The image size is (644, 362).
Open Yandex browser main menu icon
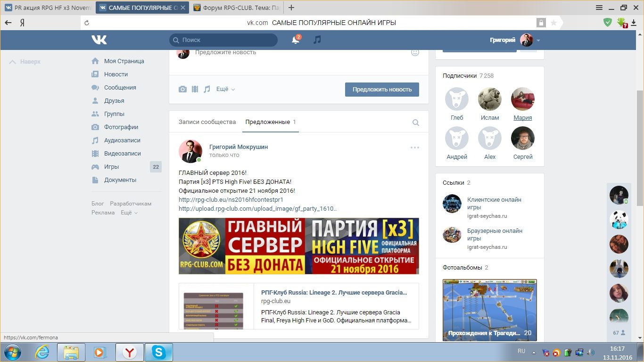[x=599, y=8]
